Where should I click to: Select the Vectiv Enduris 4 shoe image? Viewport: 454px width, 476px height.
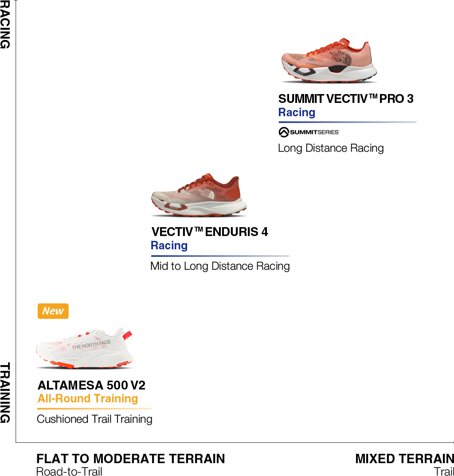(199, 196)
